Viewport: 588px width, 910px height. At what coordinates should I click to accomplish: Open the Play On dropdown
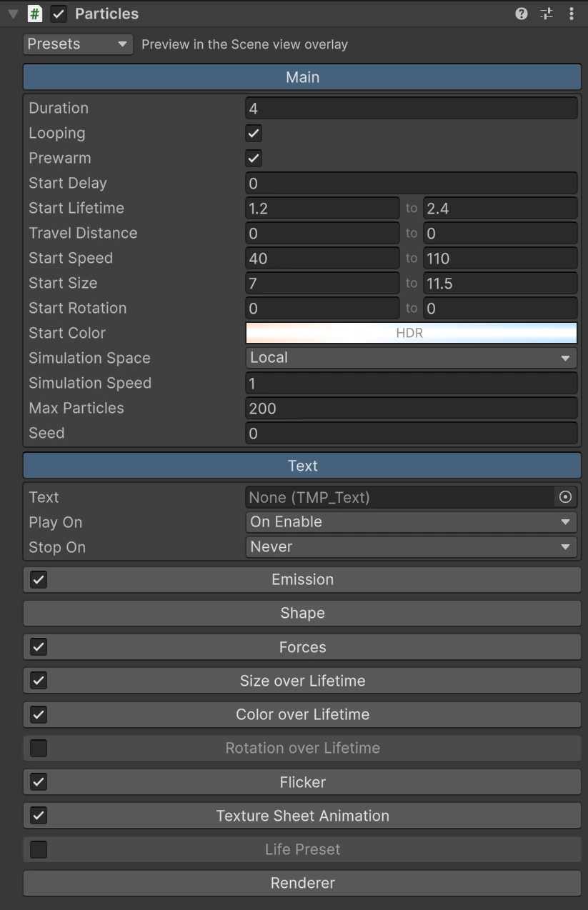point(411,522)
